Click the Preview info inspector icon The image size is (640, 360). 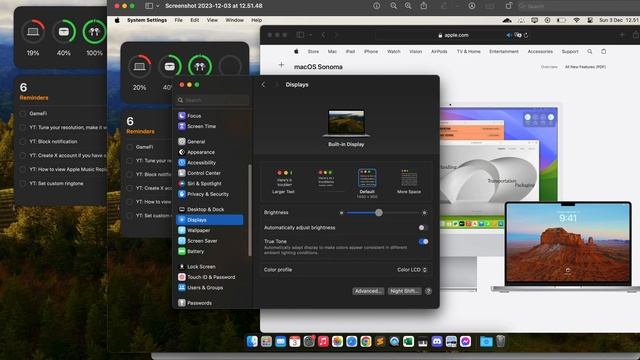click(376, 6)
